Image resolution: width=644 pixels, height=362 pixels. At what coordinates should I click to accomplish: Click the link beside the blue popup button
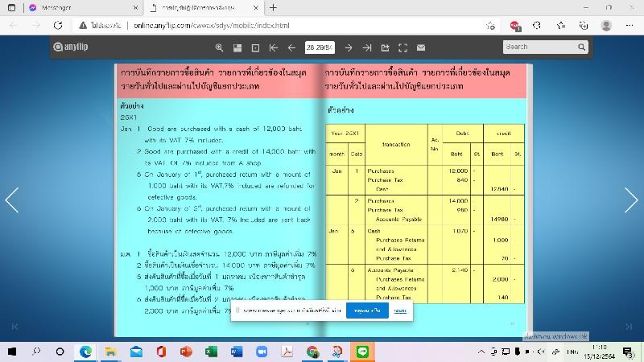click(x=400, y=310)
